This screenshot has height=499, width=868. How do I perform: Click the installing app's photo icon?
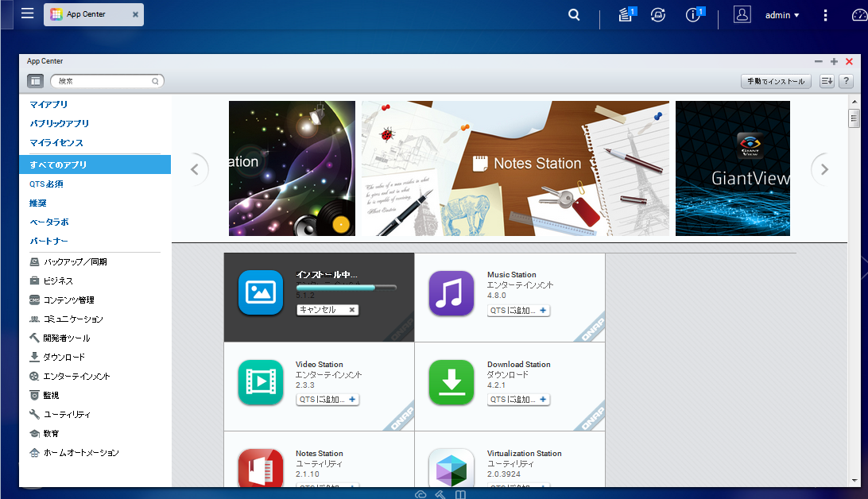tap(261, 292)
